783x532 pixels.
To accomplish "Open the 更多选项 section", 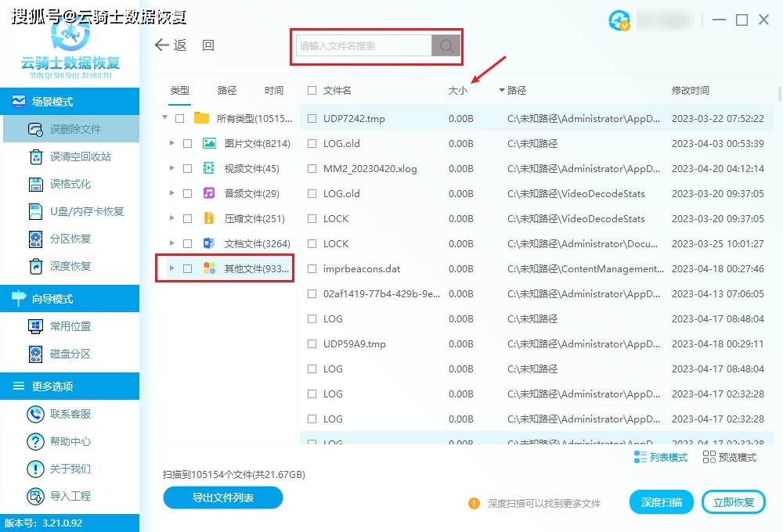I will tap(70, 386).
